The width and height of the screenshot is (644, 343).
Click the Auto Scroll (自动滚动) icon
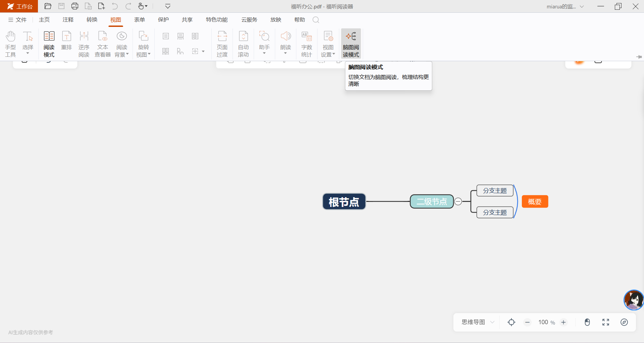point(243,44)
